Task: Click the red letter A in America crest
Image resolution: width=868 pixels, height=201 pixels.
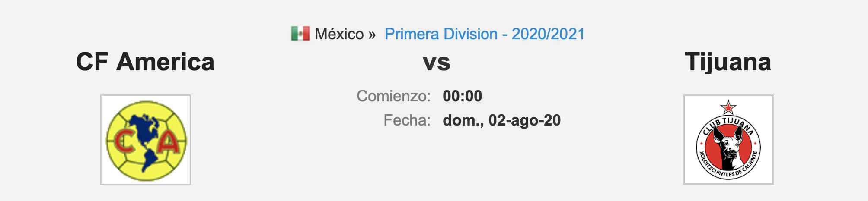Action: click(x=168, y=141)
